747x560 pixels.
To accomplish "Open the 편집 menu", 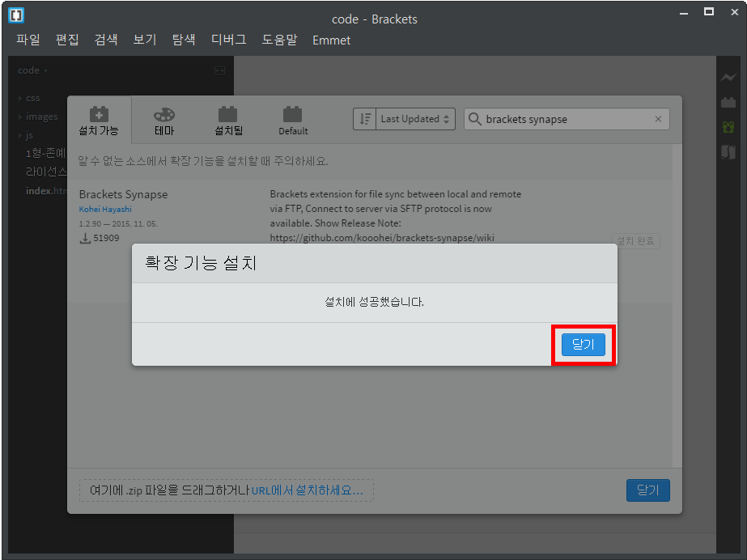I will 67,40.
